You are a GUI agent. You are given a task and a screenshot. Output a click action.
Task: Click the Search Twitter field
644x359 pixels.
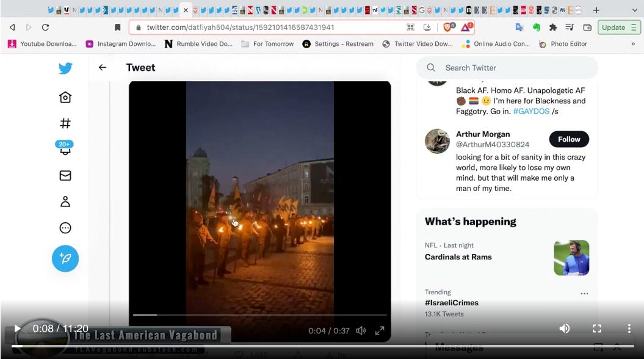(x=507, y=68)
